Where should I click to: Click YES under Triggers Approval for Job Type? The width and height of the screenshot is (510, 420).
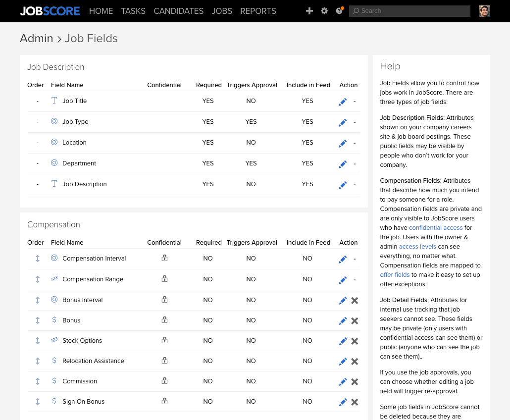(x=251, y=122)
